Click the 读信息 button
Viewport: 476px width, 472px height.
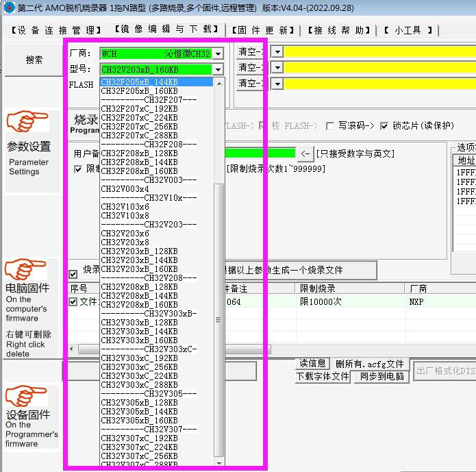tap(312, 363)
